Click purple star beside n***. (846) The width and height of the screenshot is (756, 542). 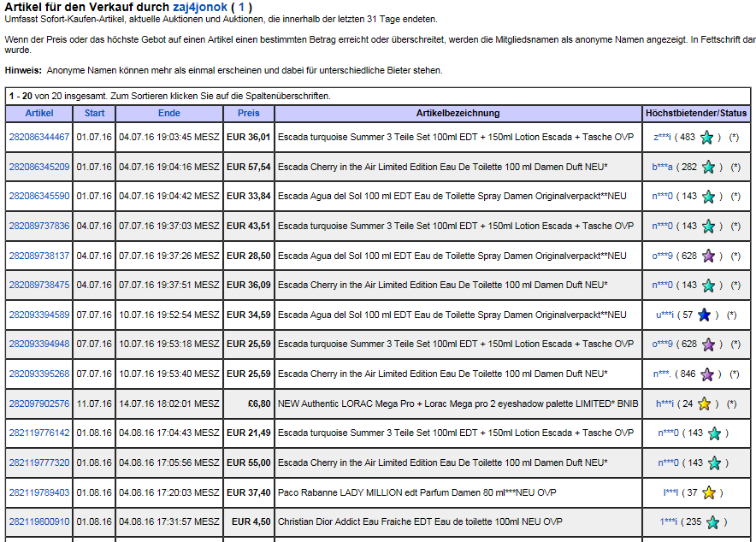click(x=706, y=374)
